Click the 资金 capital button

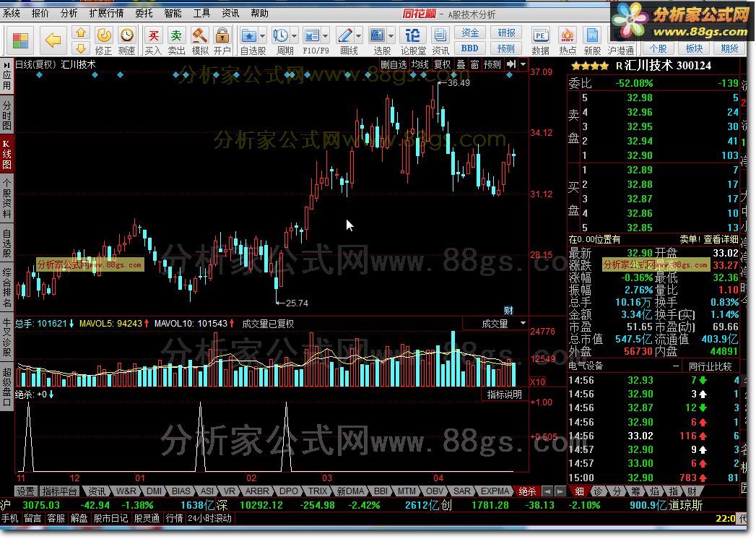(470, 33)
